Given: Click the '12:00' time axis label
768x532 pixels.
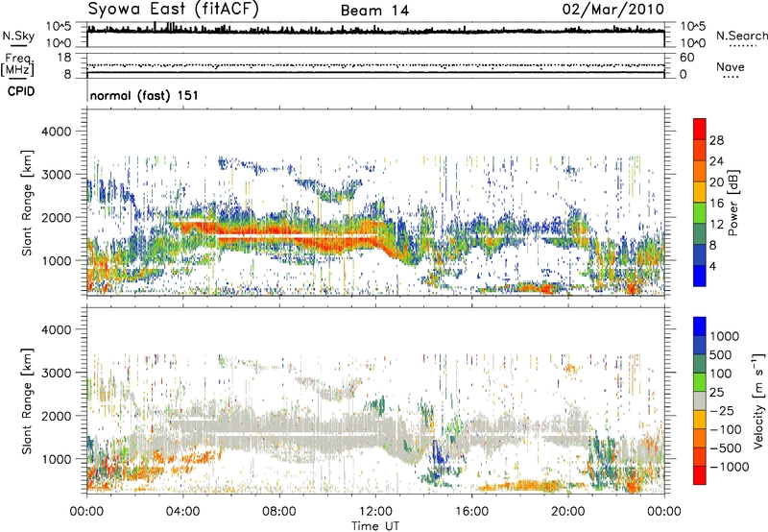Looking at the screenshot, I should (x=375, y=512).
